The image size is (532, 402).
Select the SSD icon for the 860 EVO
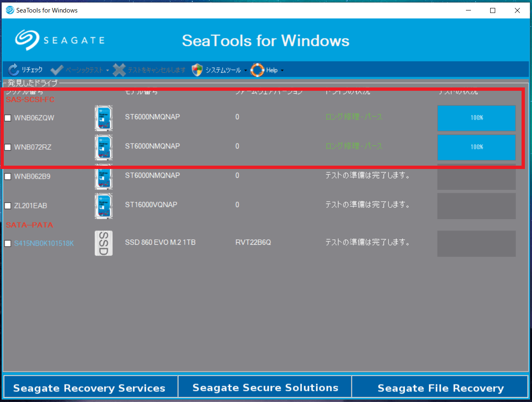point(104,243)
